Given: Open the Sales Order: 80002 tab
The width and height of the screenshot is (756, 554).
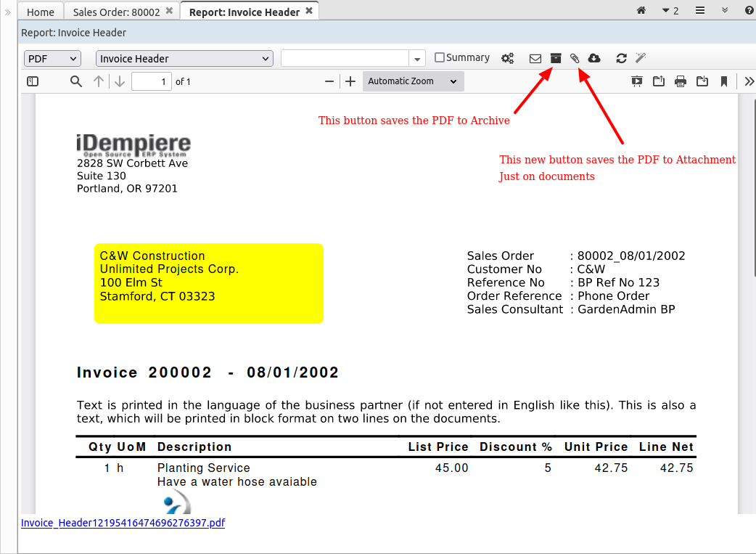Looking at the screenshot, I should [116, 12].
